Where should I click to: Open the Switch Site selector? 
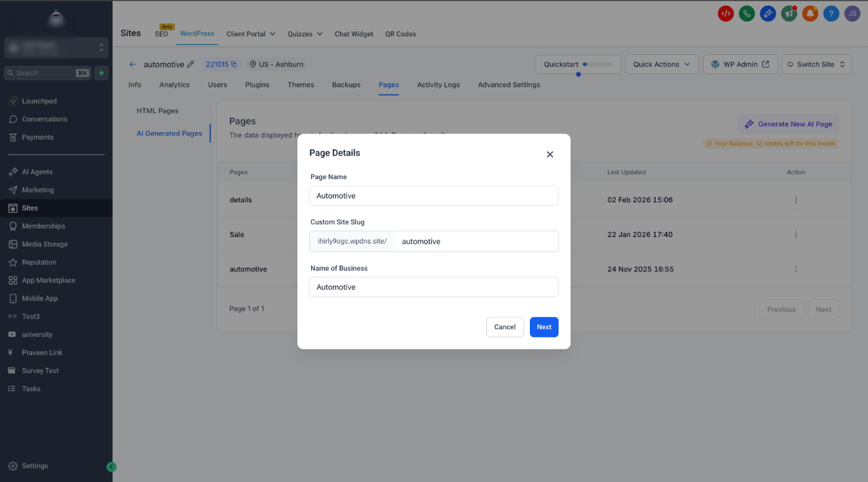click(x=816, y=64)
